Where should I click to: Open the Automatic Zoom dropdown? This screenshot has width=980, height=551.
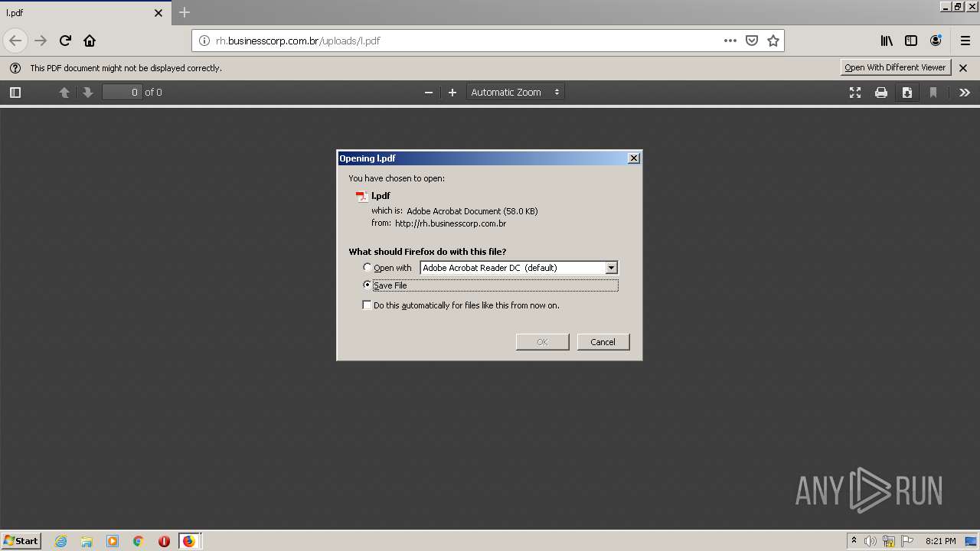point(515,93)
